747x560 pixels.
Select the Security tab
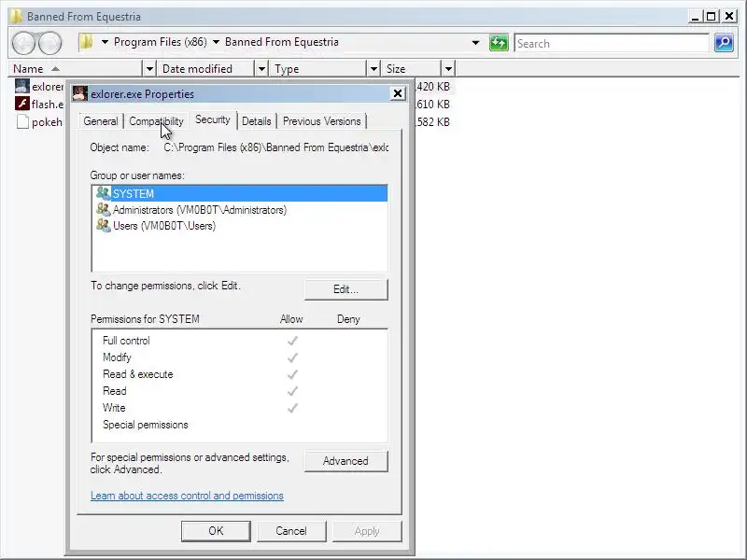213,119
